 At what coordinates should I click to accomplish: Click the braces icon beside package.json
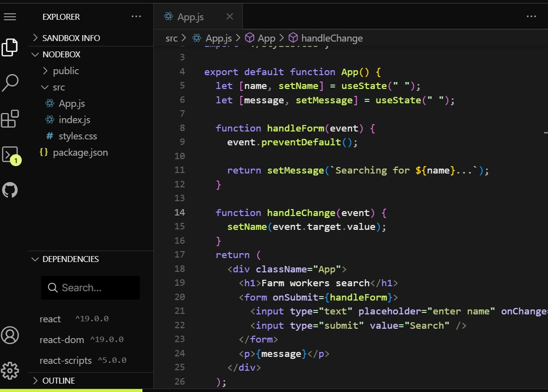44,152
